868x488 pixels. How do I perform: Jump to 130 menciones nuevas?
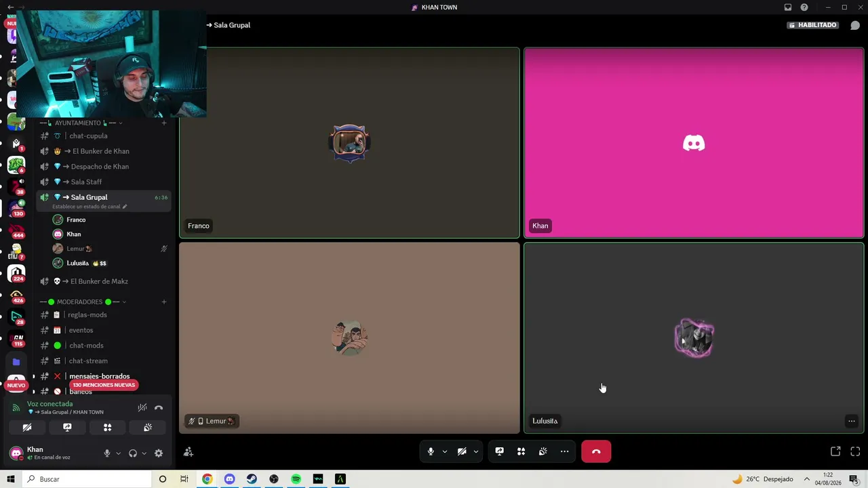point(104,385)
